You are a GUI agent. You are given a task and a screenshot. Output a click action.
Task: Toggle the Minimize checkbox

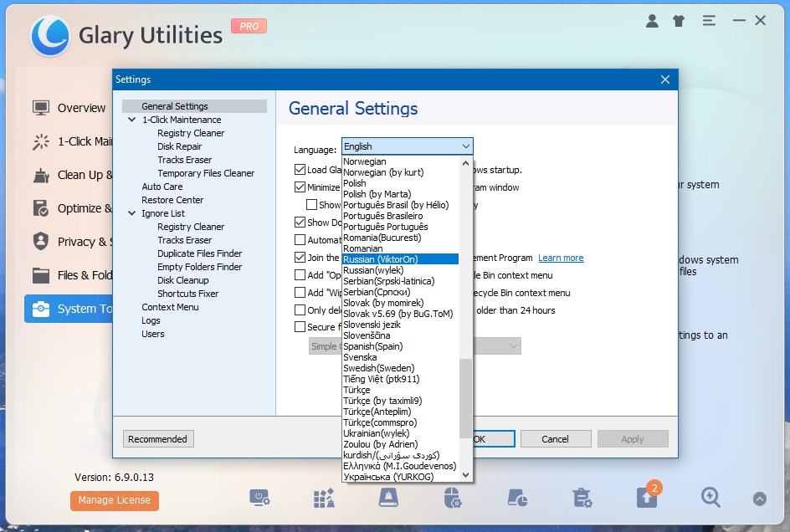(x=300, y=187)
